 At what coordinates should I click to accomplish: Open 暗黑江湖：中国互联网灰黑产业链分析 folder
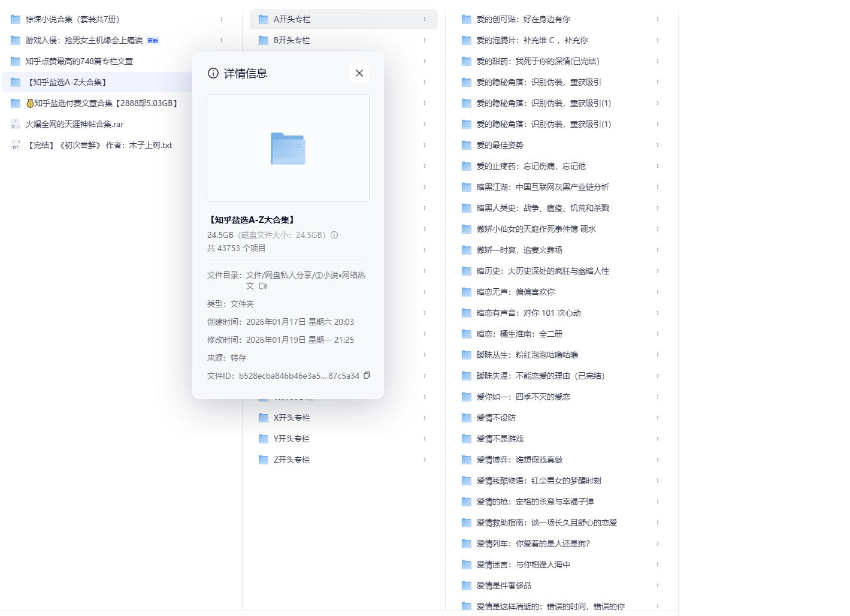542,187
